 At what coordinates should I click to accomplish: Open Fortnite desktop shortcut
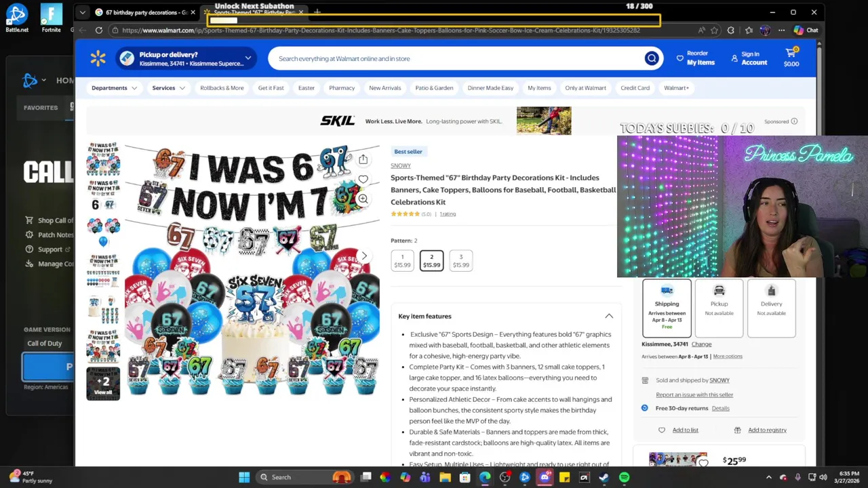coord(51,18)
